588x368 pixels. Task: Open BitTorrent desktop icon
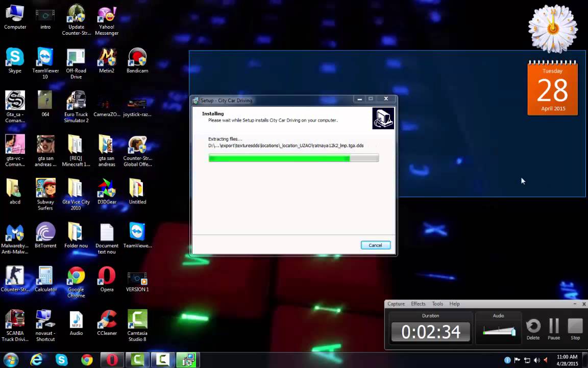click(45, 235)
